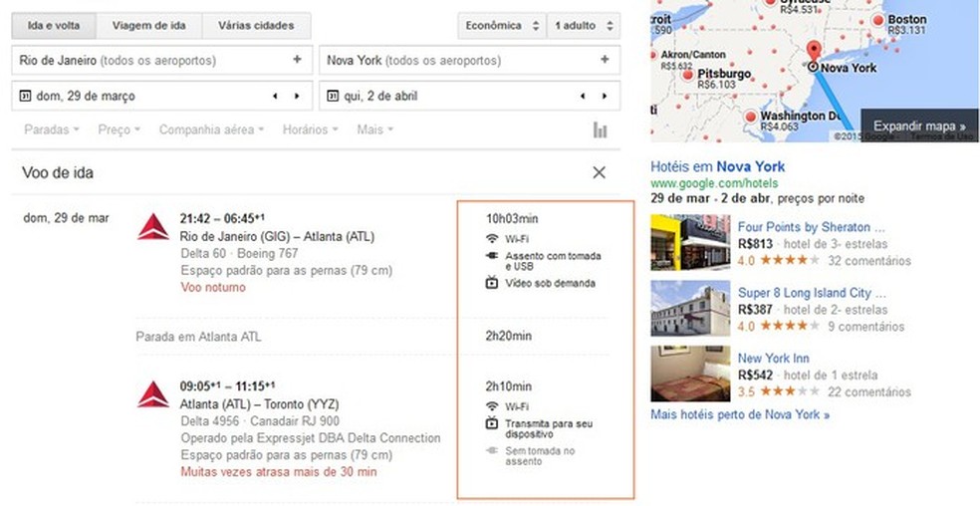Open the Mais filter dropdown
980x506 pixels.
click(375, 129)
